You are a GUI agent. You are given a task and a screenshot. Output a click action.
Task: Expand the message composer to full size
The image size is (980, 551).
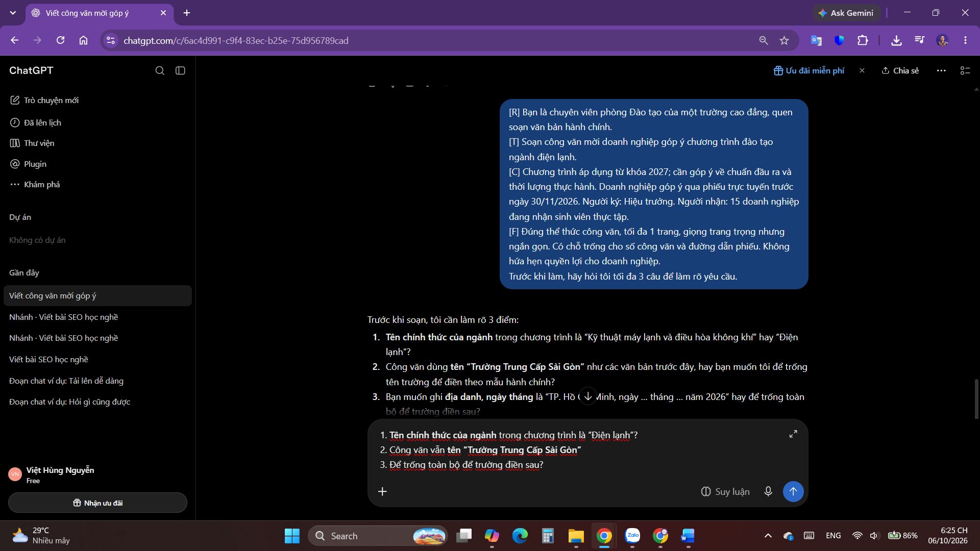(x=793, y=434)
